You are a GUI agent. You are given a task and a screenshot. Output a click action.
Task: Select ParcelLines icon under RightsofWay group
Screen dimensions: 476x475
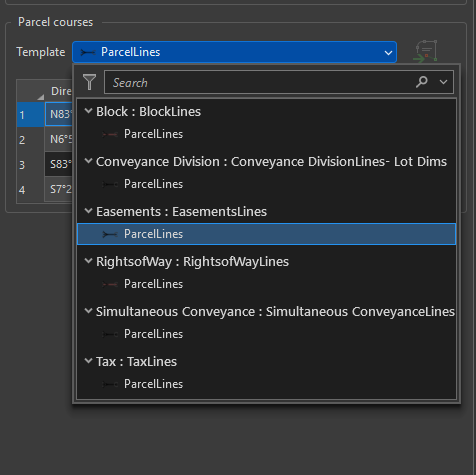pyautogui.click(x=110, y=284)
